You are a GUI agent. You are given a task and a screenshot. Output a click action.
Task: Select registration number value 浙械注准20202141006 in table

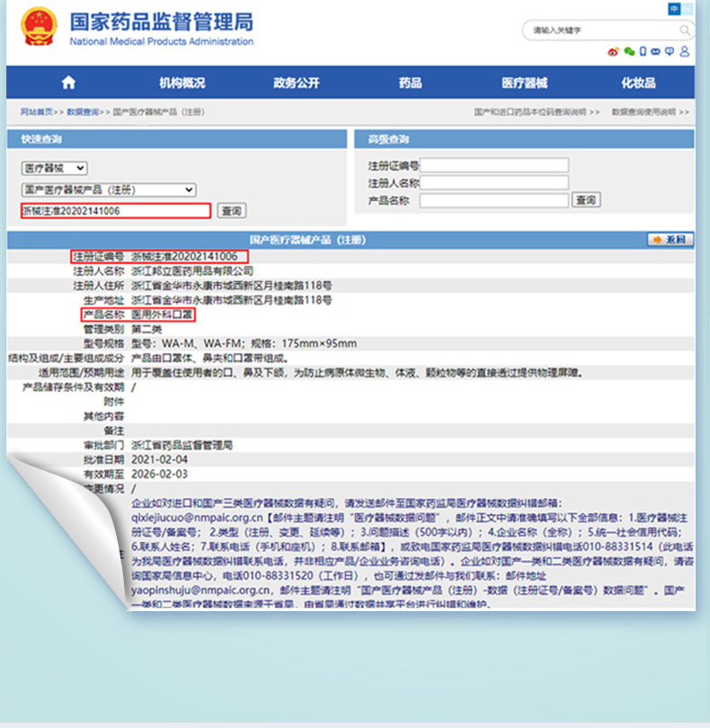(x=184, y=256)
